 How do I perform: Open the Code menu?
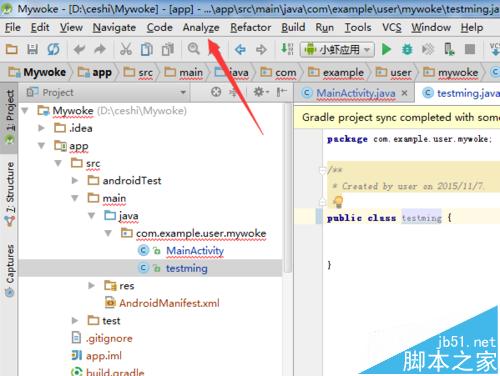159,27
